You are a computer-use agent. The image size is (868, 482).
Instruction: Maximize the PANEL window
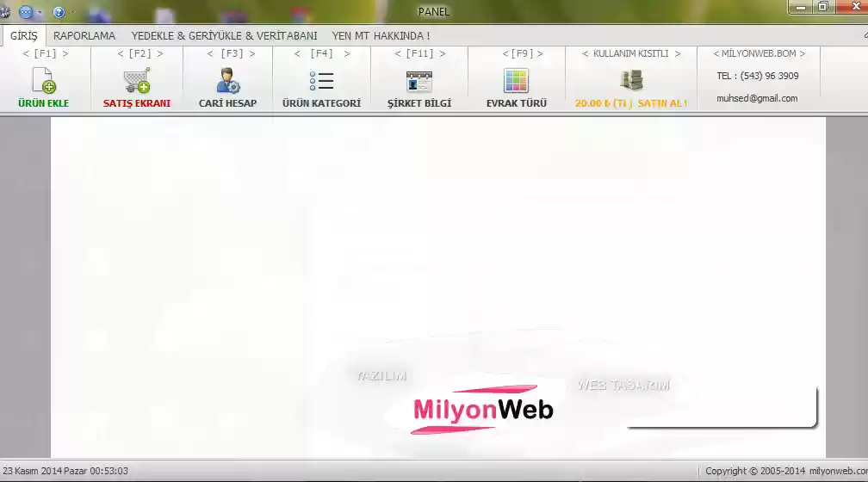click(822, 7)
